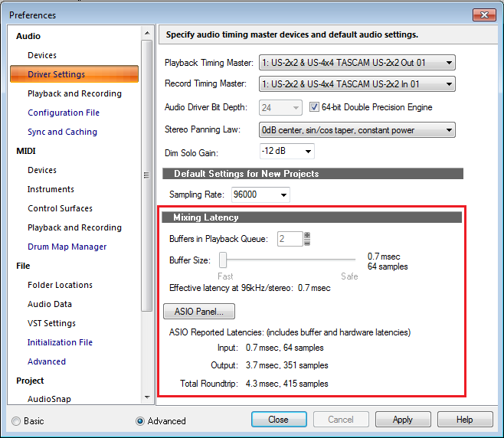Screen dimensions: 504x438
Task: Click the Buffers in Playback Queue spinner
Action: pos(307,239)
